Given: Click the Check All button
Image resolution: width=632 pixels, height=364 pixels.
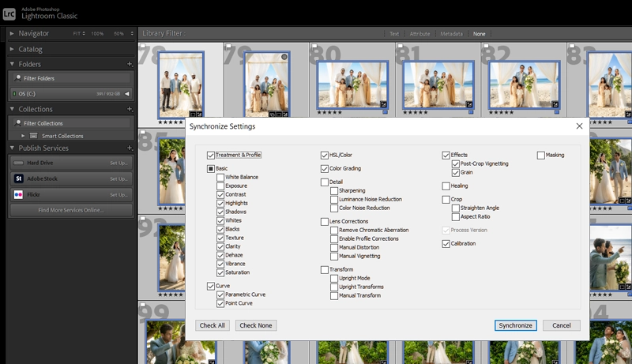Looking at the screenshot, I should (x=213, y=325).
